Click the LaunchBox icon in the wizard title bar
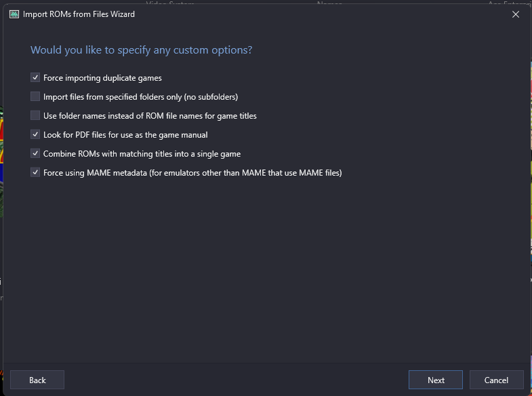532x396 pixels. (14, 14)
